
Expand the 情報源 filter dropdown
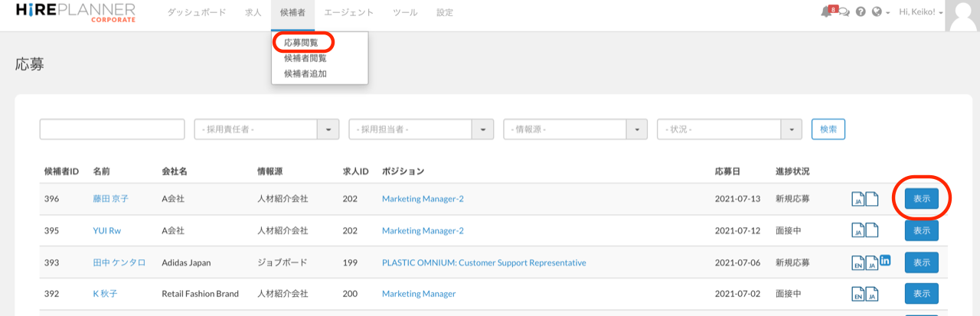point(636,130)
